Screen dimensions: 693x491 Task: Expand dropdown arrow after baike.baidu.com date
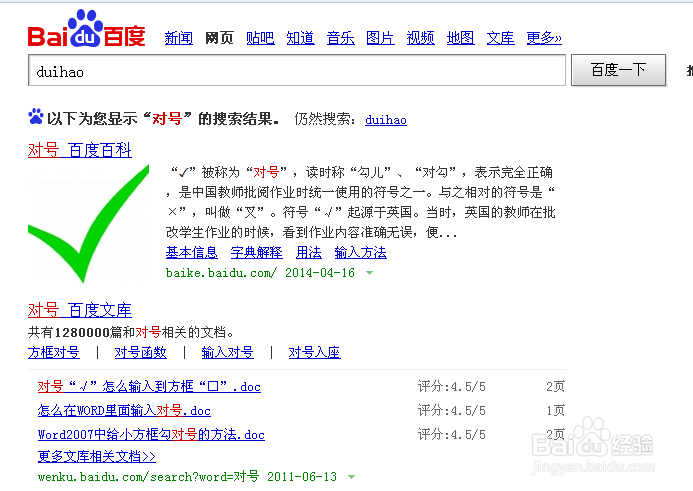(369, 273)
